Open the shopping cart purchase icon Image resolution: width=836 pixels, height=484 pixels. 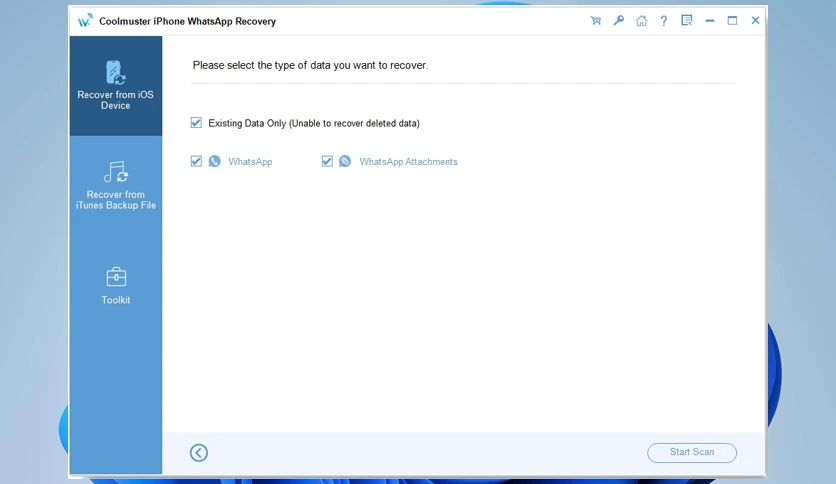pos(596,21)
